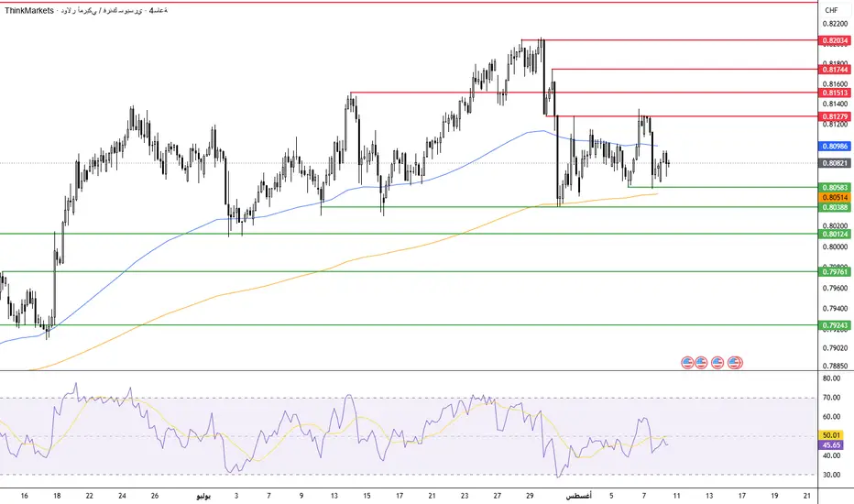Image resolution: width=854 pixels, height=504 pixels.
Task: Click date 29 on the time axis
Action: [530, 496]
